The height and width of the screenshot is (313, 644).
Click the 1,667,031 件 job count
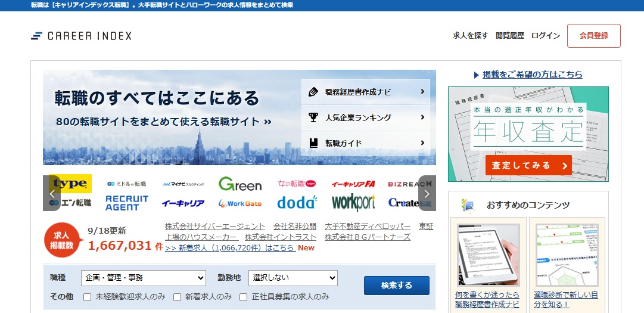[125, 246]
